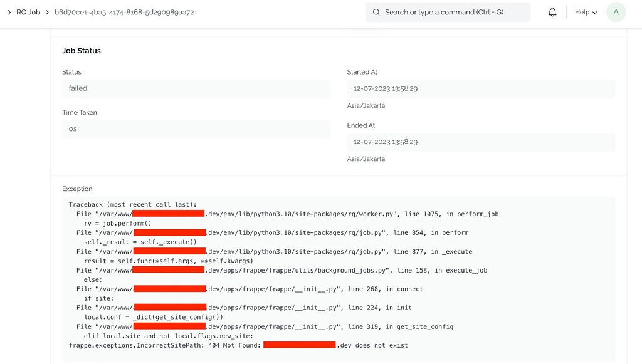642x364 pixels.
Task: Click the Time Taken field showing 0s
Action: (196, 129)
